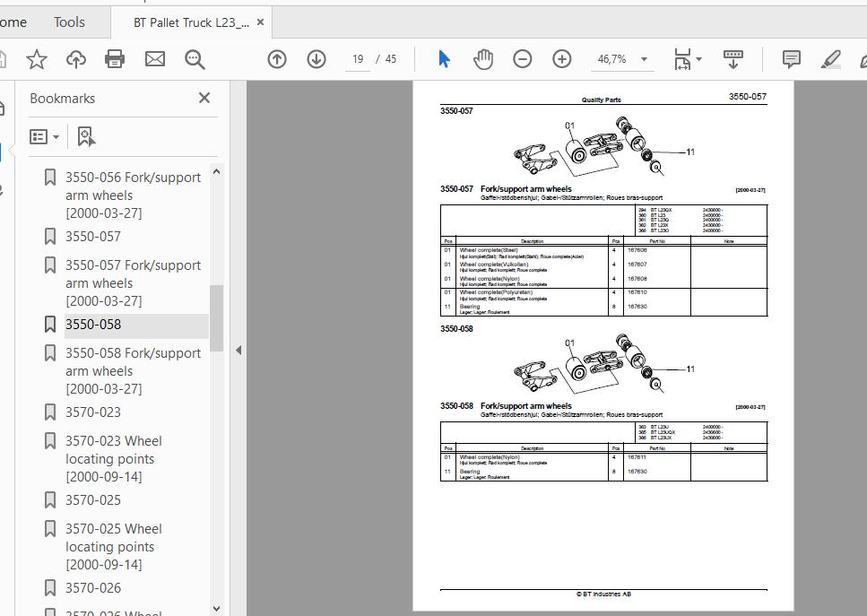
Task: Click the bookmarks panel scrollbar thumb
Action: 216,318
